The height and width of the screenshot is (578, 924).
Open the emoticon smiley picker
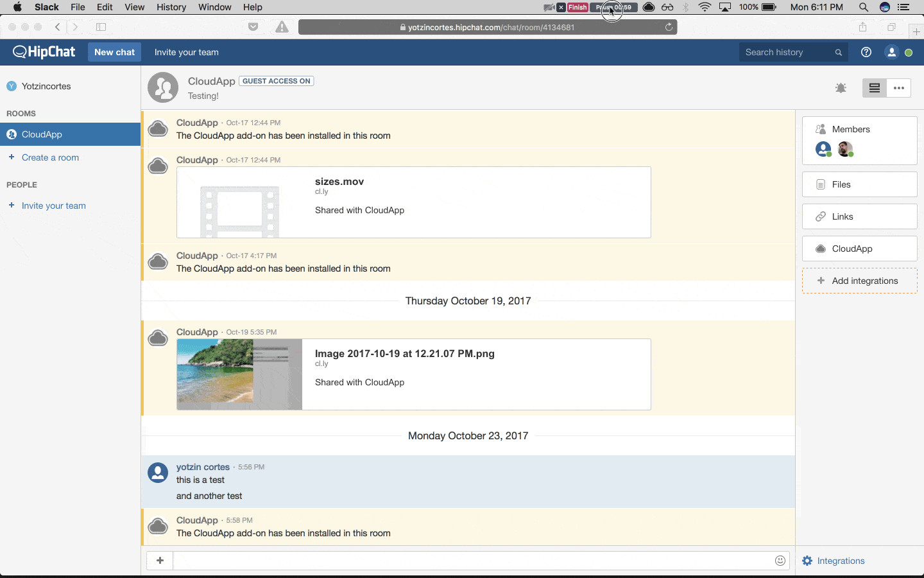780,561
